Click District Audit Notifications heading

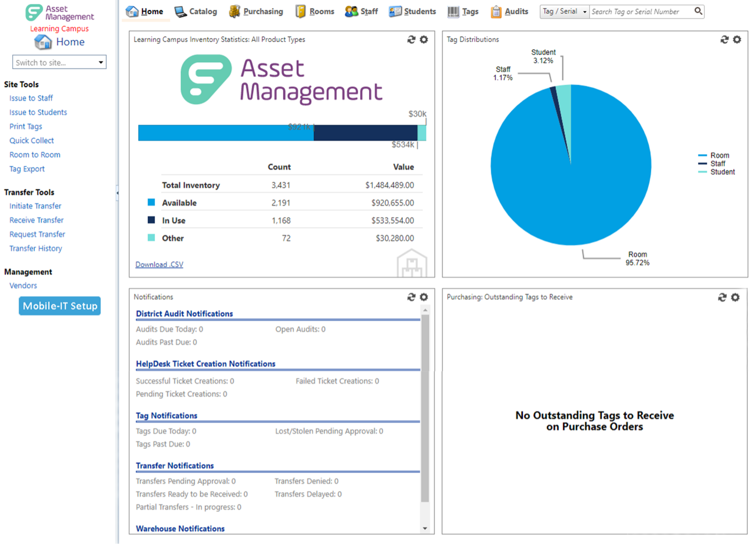point(185,314)
